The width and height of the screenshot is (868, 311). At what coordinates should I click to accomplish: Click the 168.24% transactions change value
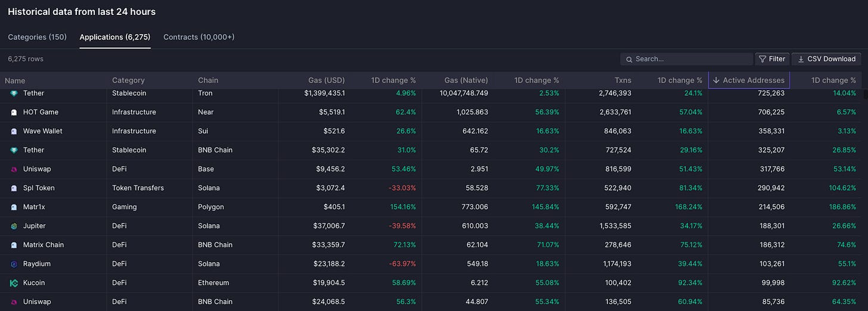point(690,207)
